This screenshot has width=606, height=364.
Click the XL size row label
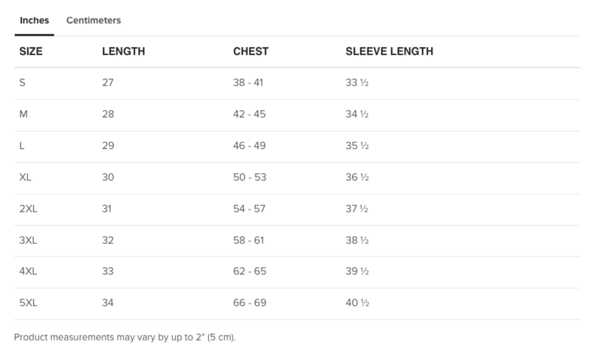point(25,177)
